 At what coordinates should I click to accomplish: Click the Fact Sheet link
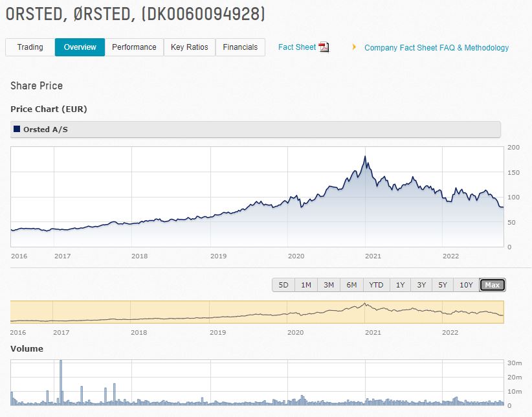click(x=296, y=47)
